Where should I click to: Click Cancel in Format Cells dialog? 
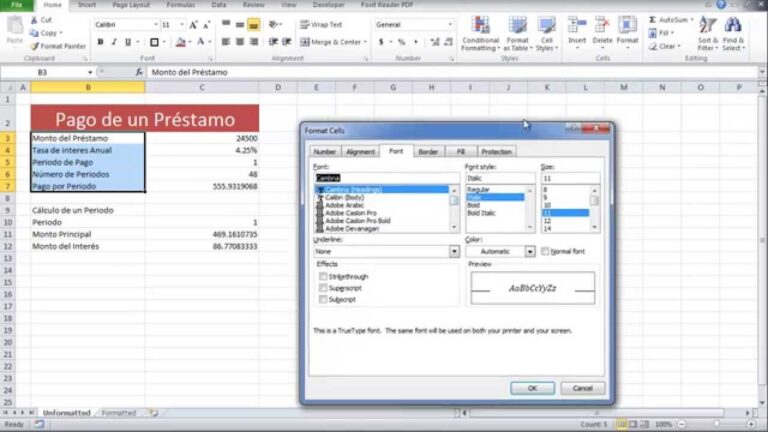click(583, 388)
